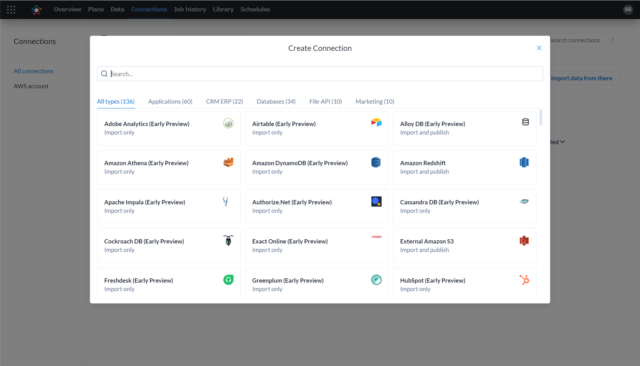The width and height of the screenshot is (640, 366).
Task: Open the Schedules nav item
Action: pyautogui.click(x=255, y=9)
